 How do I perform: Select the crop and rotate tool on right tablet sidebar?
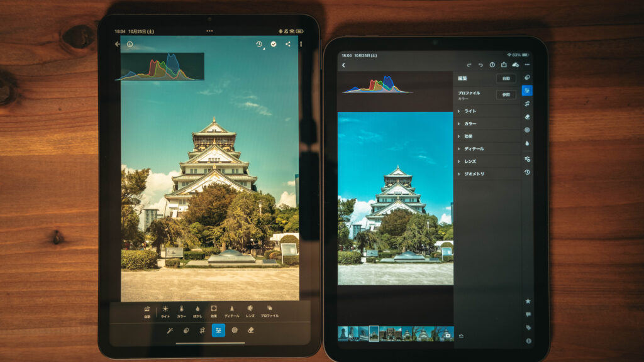pos(526,104)
